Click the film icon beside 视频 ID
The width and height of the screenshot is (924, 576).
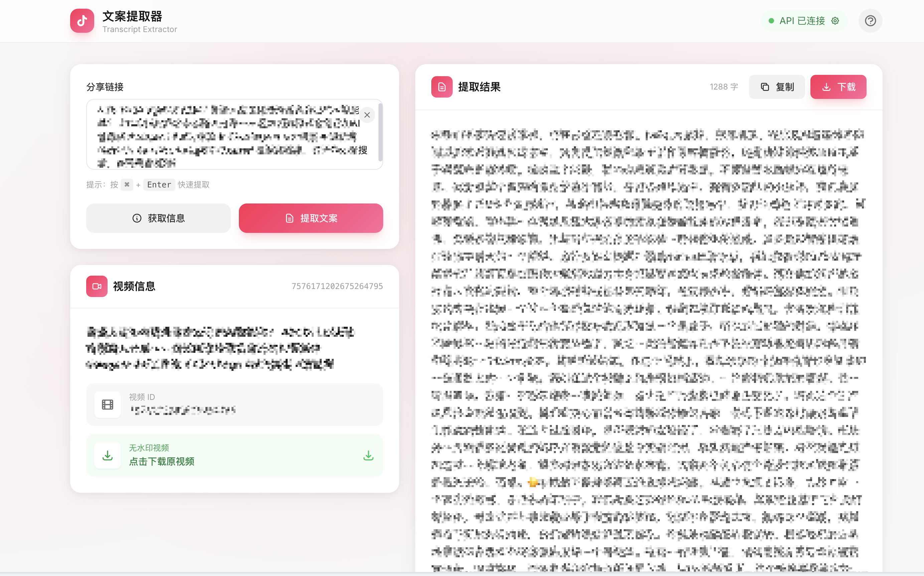coord(108,405)
